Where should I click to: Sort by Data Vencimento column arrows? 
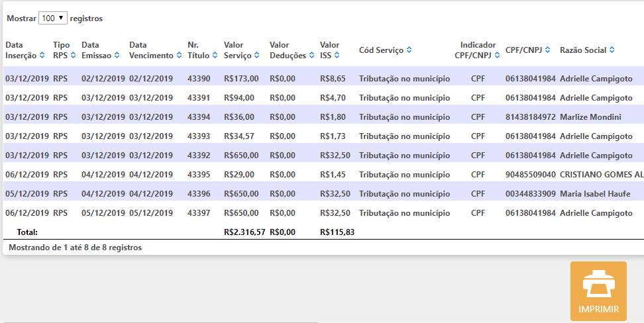click(179, 56)
